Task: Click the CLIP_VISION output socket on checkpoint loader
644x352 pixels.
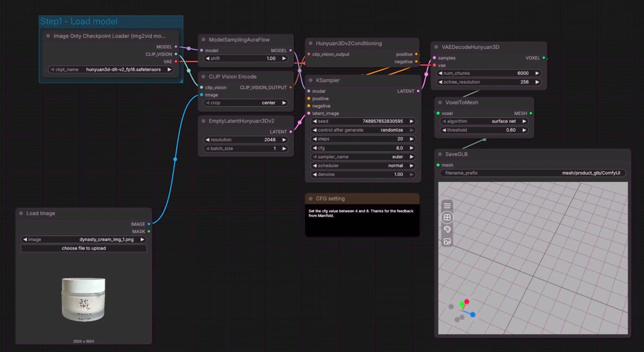Action: (176, 54)
